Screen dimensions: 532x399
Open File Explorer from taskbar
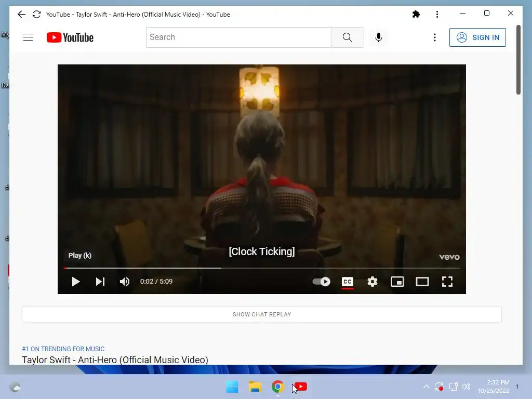click(x=255, y=387)
